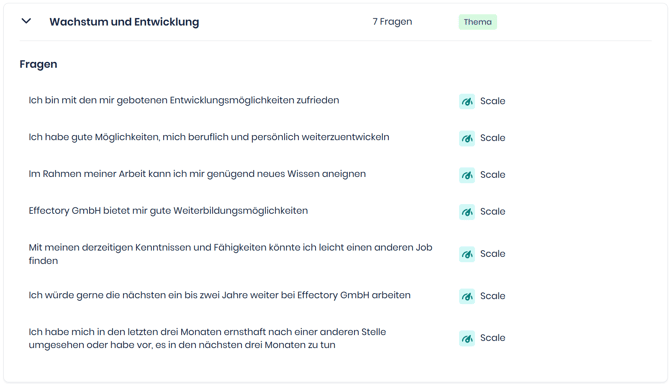Click the green Thema tag

coord(478,22)
